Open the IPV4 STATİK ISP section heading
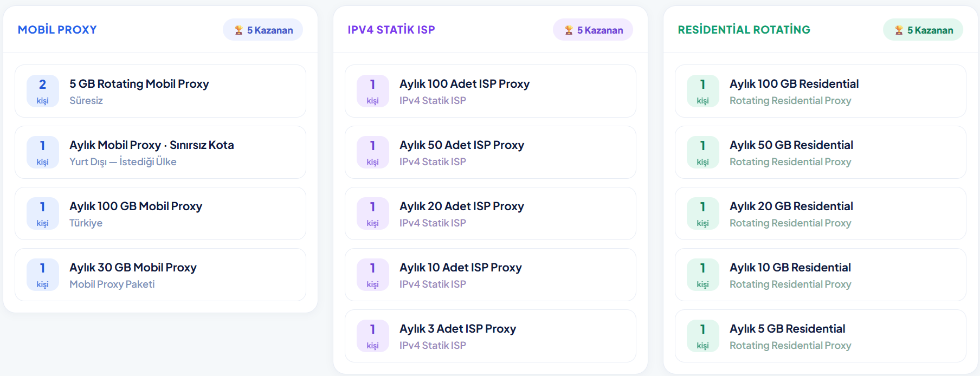 391,30
